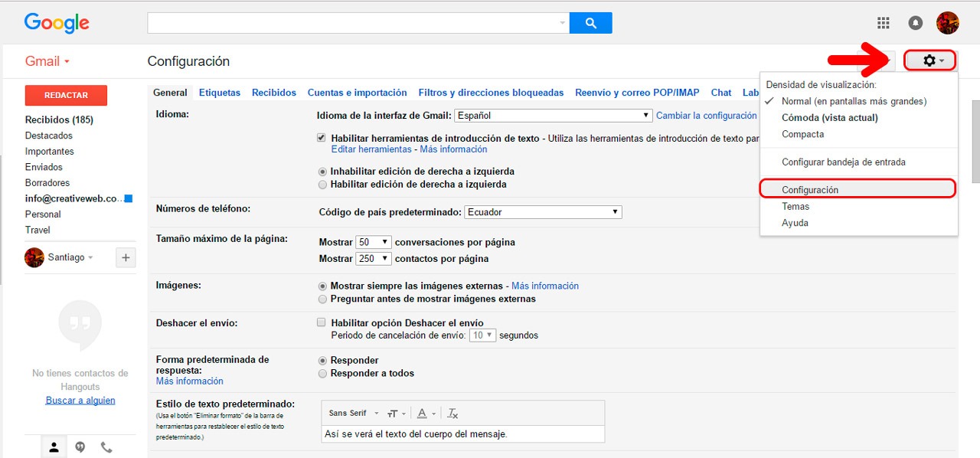The height and width of the screenshot is (458, 980).
Task: Open Reenvío y correo POP/IMAP tab
Action: click(637, 93)
